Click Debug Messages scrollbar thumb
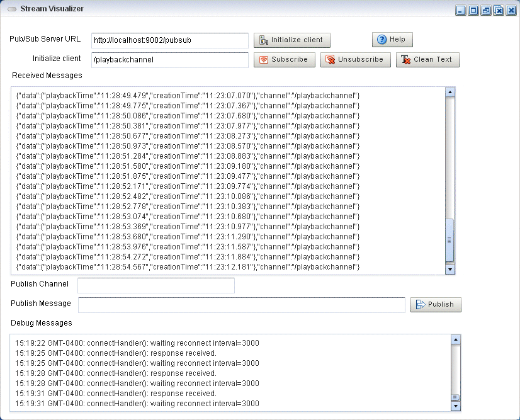Screen dimensions: 520x420 coord(456,397)
